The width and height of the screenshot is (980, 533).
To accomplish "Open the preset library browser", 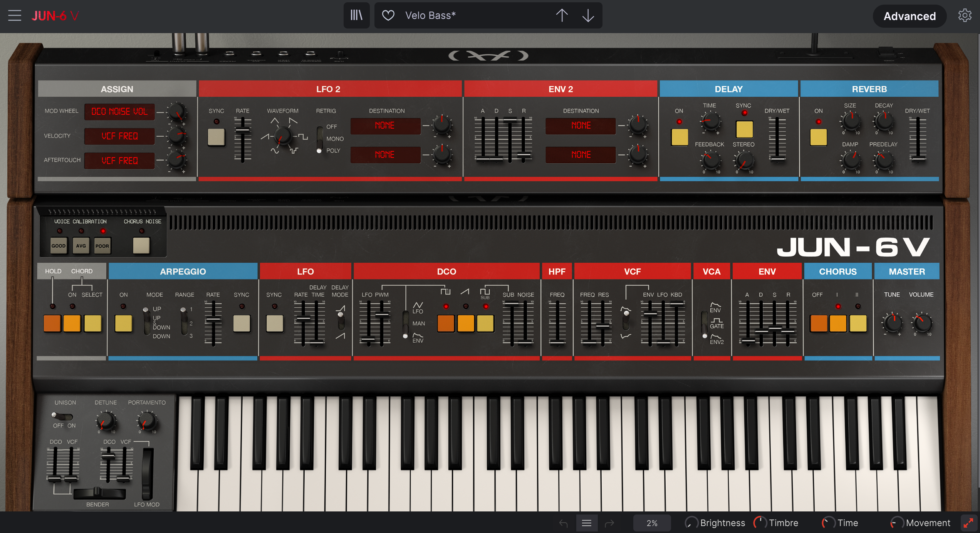I will 356,15.
